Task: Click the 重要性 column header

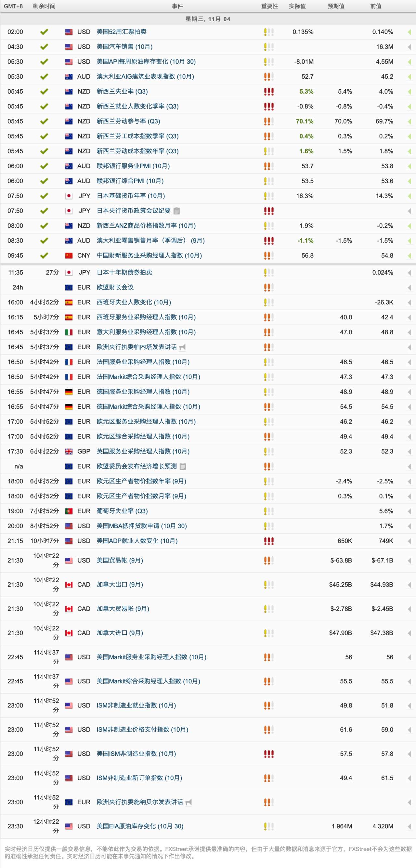Action: click(x=270, y=6)
